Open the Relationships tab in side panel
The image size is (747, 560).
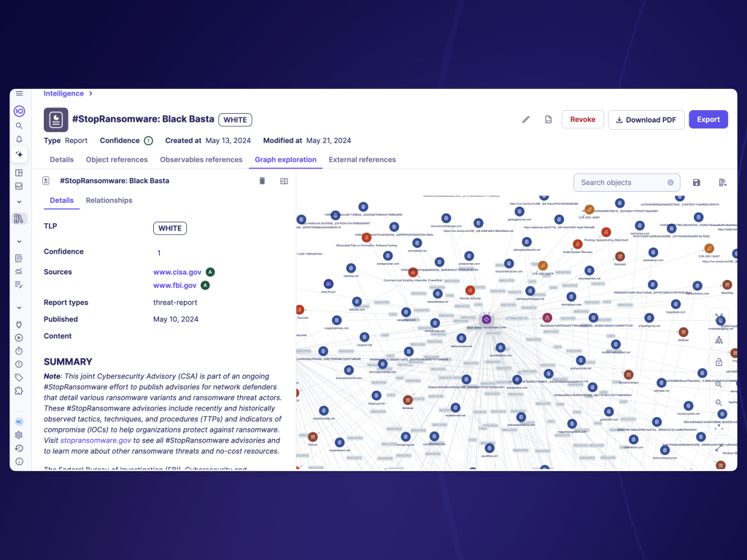point(109,201)
